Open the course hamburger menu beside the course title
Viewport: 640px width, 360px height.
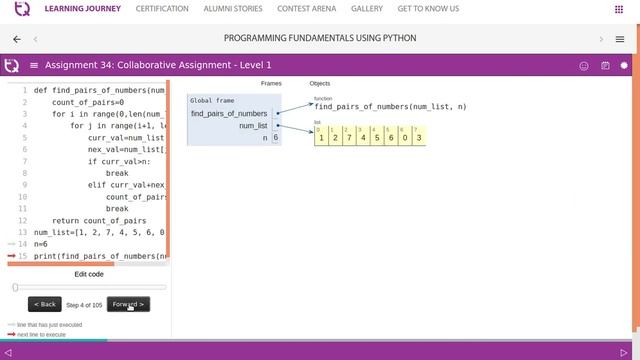(x=620, y=39)
